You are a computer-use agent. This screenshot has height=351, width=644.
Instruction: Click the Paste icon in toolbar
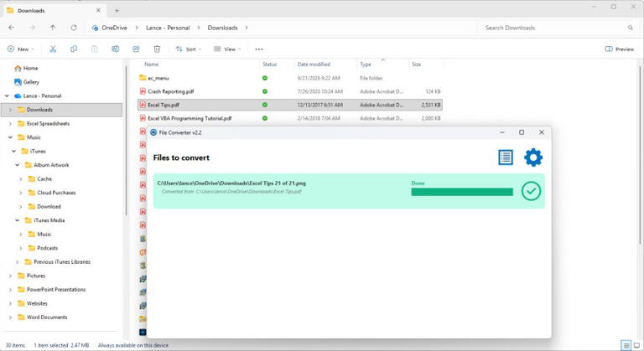tap(95, 49)
